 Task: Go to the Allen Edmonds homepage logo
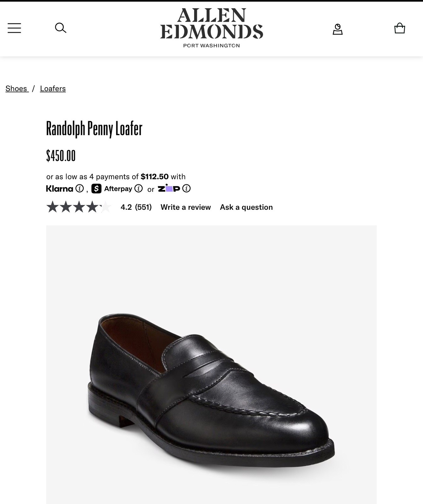coord(211,28)
